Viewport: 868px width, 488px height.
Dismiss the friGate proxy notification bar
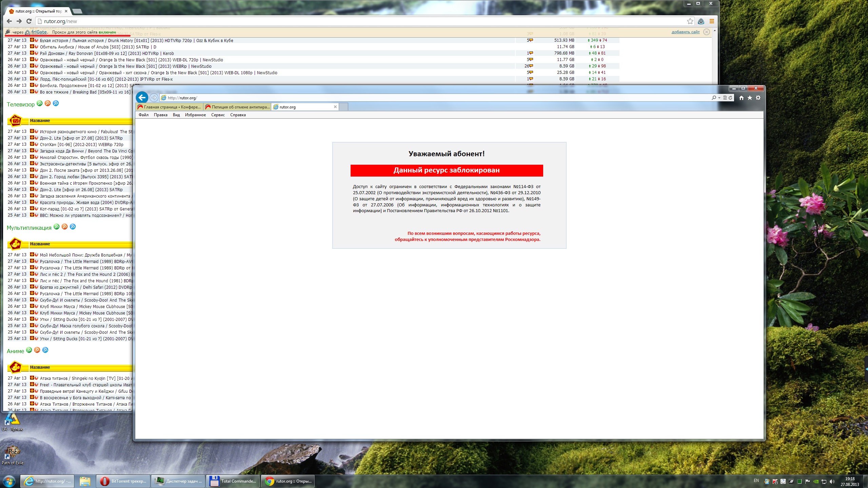coord(706,32)
